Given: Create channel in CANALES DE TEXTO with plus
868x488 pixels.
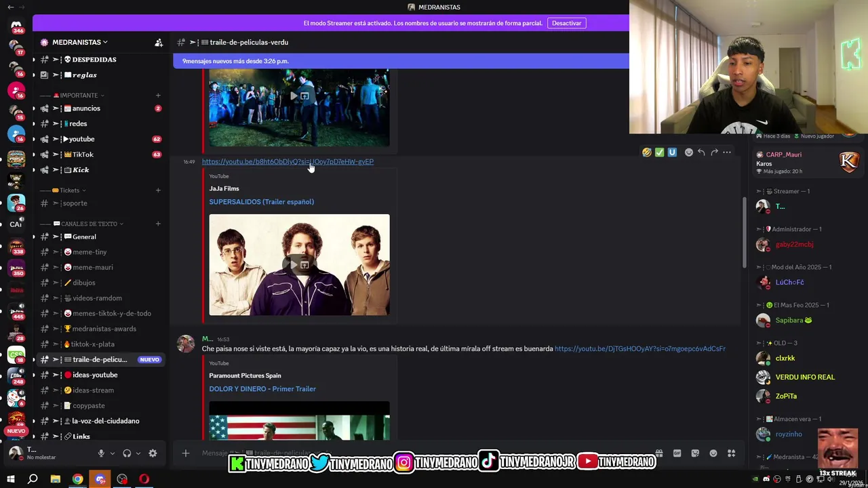Looking at the screenshot, I should coord(158,224).
